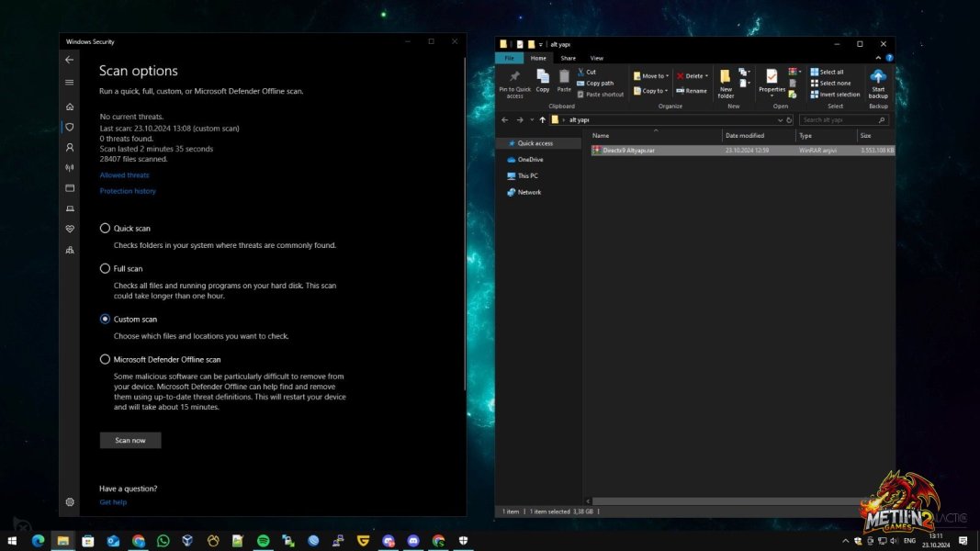Open the Move to dropdown

click(650, 75)
